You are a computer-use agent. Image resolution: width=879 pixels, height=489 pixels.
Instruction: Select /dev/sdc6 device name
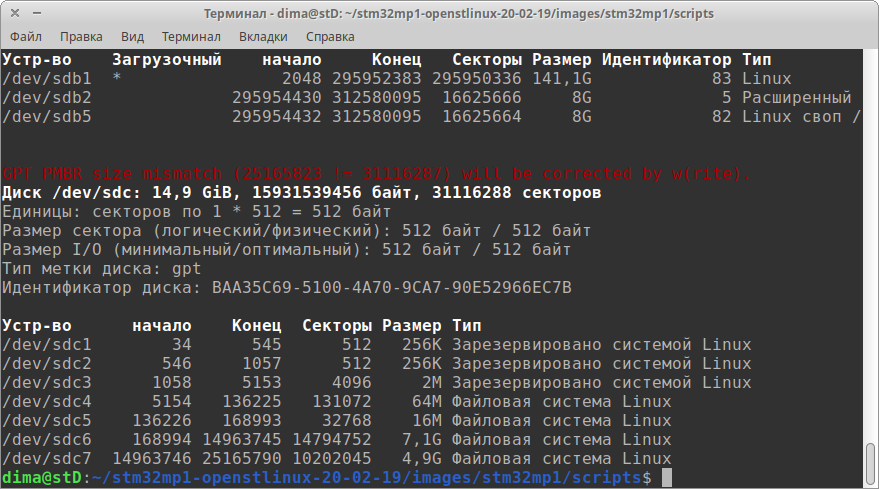click(47, 440)
